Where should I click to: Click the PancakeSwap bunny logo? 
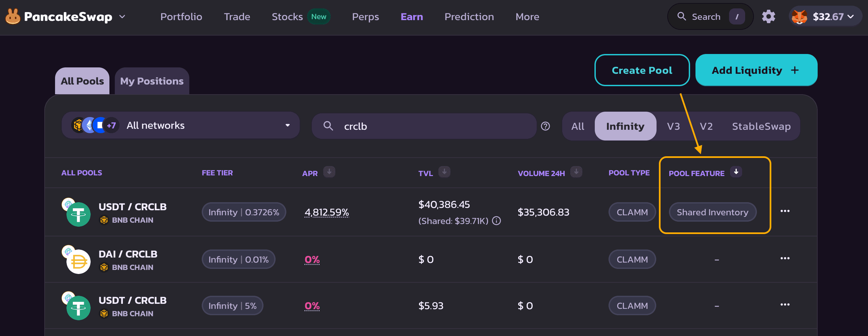pyautogui.click(x=13, y=16)
